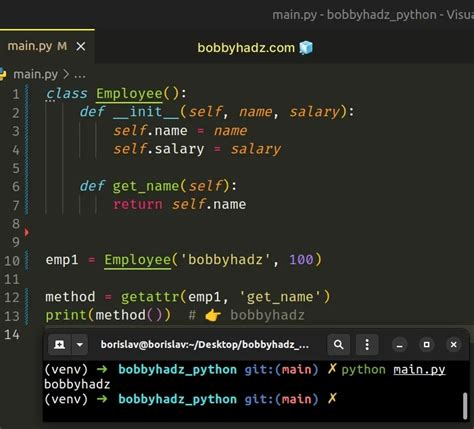Screen dimensions: 474x429
Task: Maximize the terminal window
Action: [x=426, y=345]
